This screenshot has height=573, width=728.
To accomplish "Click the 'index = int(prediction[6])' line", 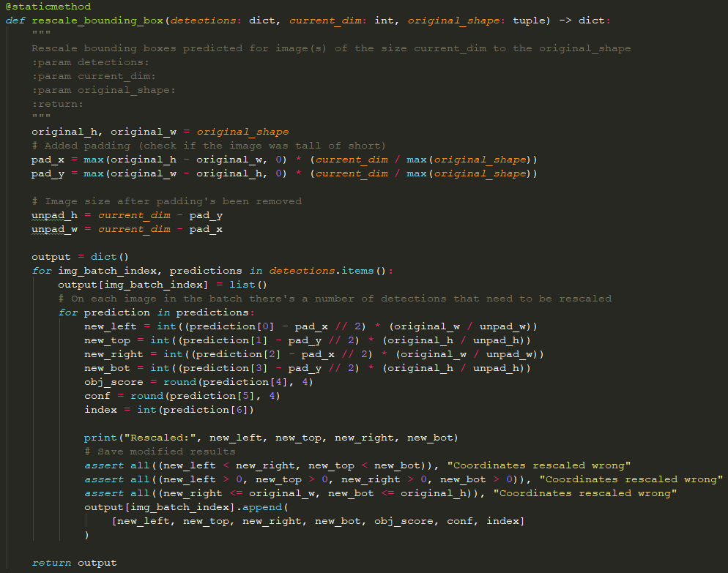I will (x=169, y=410).
